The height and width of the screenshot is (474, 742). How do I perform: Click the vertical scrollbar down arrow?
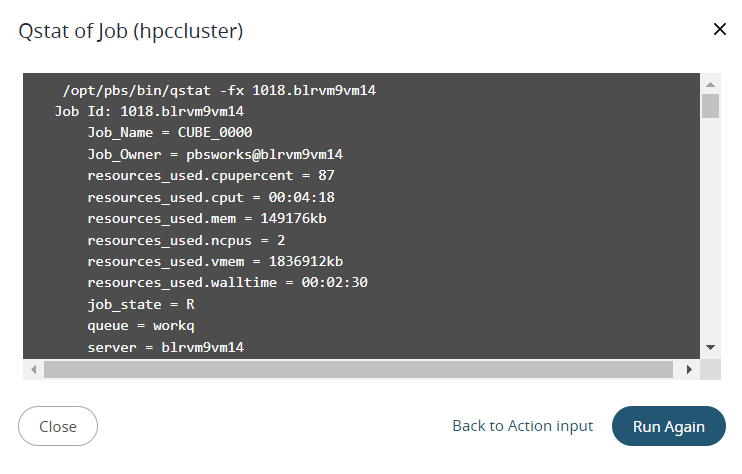click(x=710, y=347)
